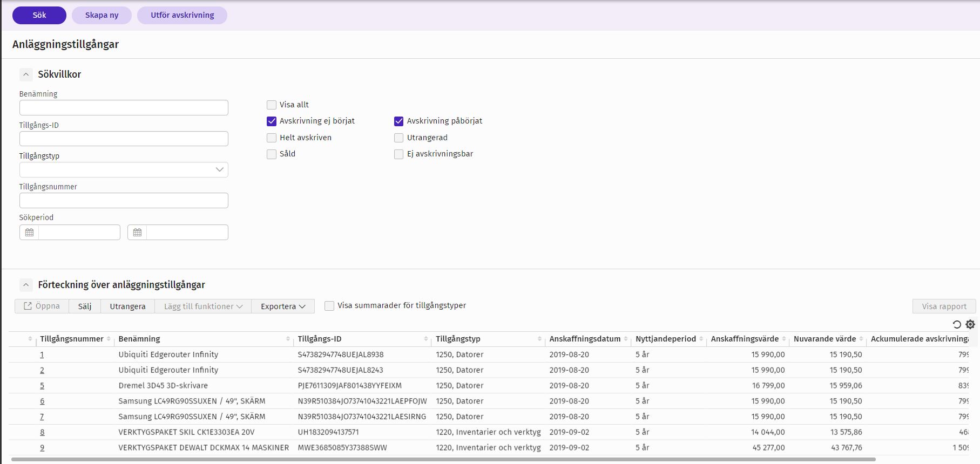Click the Öppna button
The image size is (980, 464).
tap(42, 306)
